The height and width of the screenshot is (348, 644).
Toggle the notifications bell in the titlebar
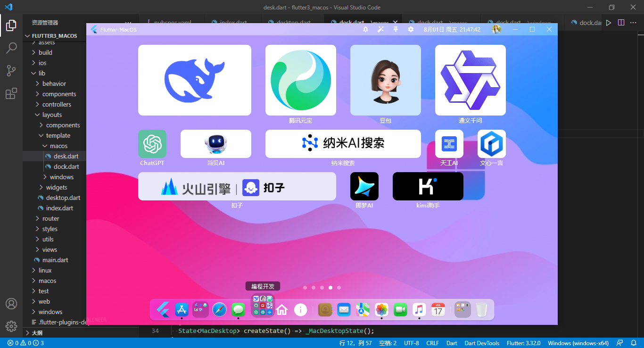[365, 29]
